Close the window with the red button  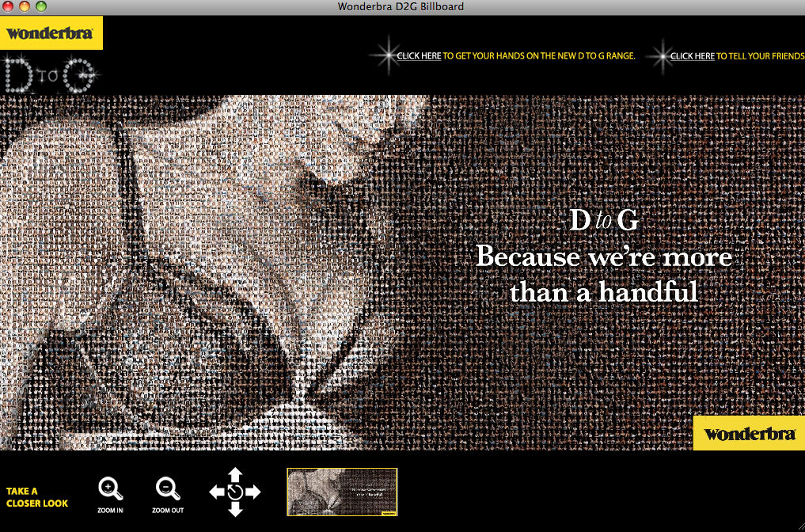tap(8, 6)
